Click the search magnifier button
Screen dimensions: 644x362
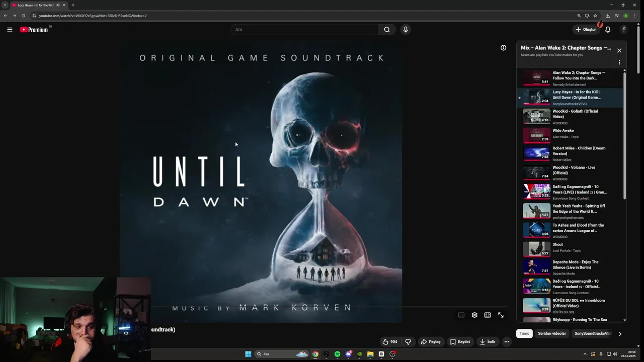pyautogui.click(x=387, y=30)
